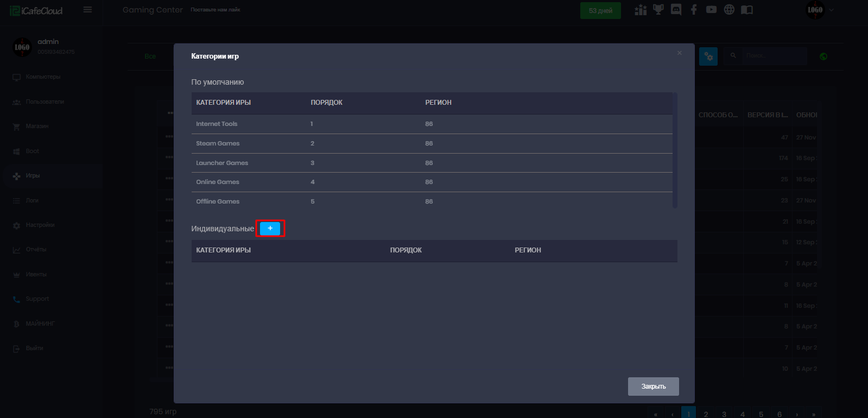Click РЕГИОН header in default table
Screen dimensions: 868x418
click(438, 103)
